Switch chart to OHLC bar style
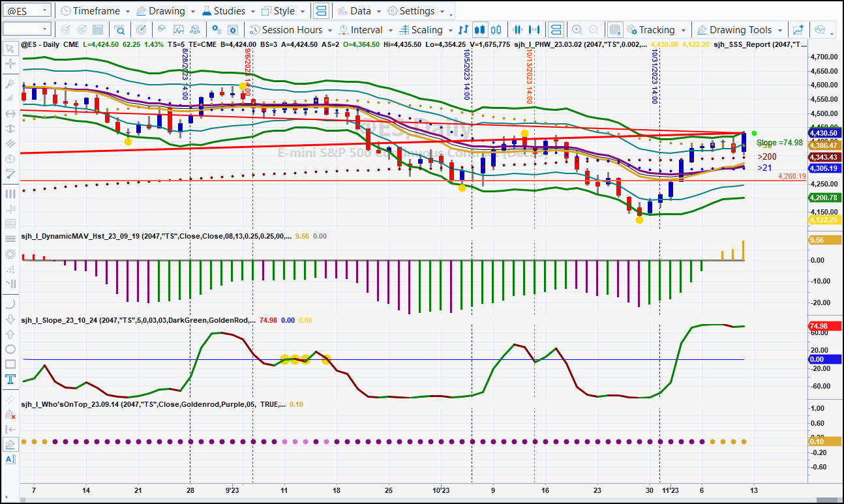The width and height of the screenshot is (844, 504). point(464,29)
